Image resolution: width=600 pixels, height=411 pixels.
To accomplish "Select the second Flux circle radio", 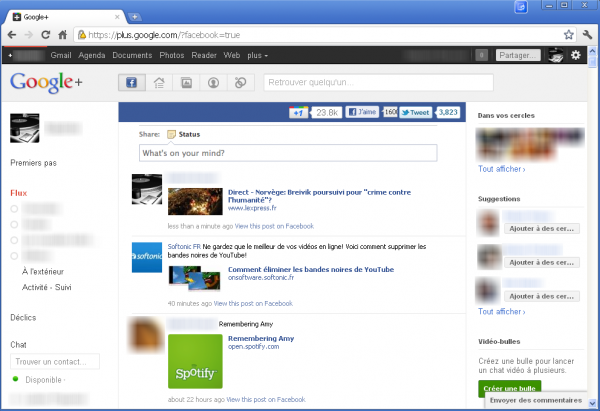I will [x=14, y=225].
